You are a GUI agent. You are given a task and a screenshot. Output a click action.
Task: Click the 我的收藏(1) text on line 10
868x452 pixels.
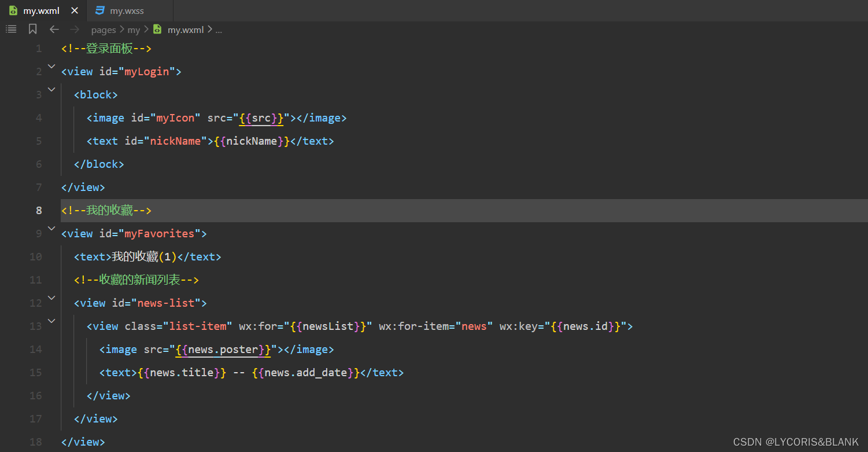143,257
